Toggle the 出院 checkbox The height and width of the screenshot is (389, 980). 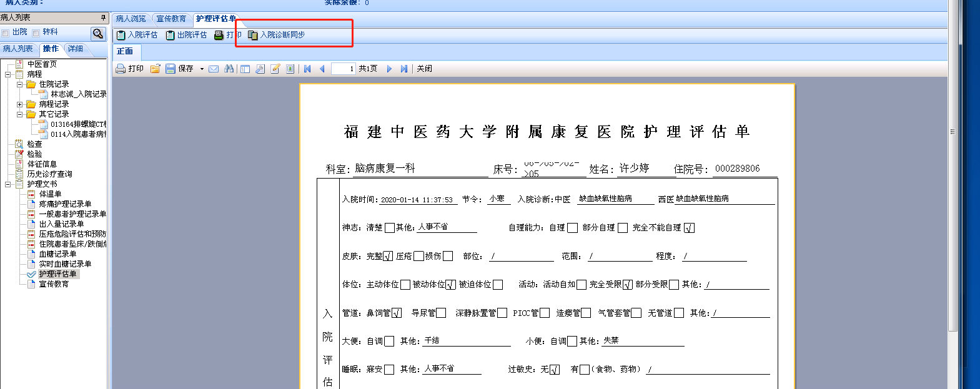click(x=6, y=32)
